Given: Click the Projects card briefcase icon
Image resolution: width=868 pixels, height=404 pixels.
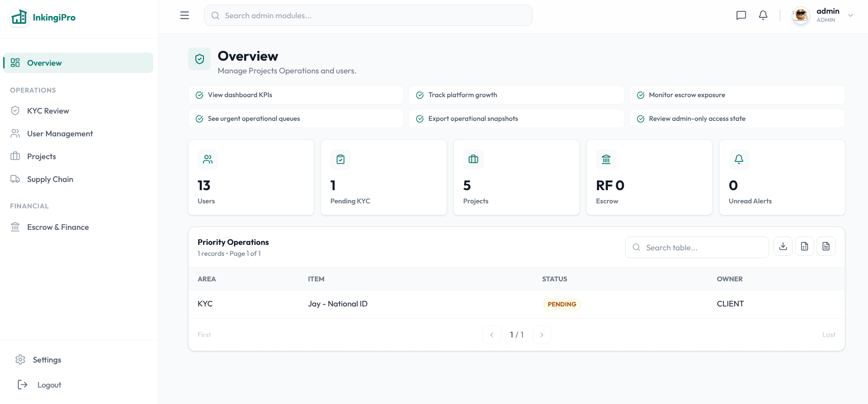Looking at the screenshot, I should pyautogui.click(x=473, y=159).
